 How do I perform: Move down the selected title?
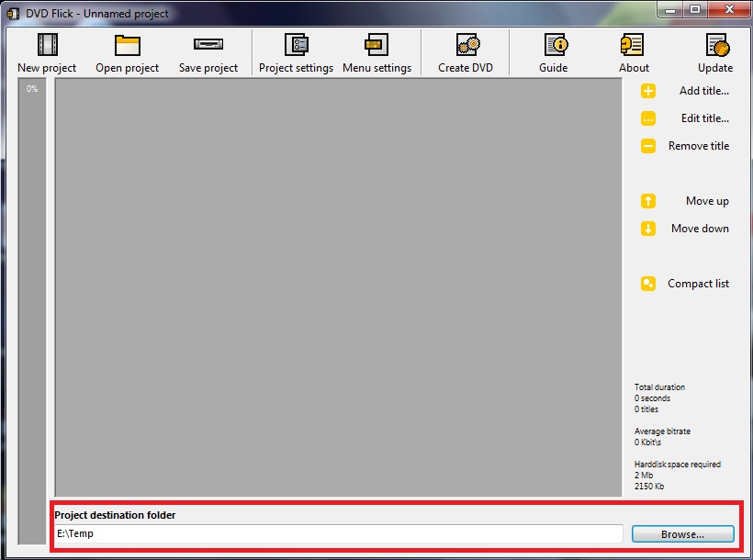coord(684,228)
